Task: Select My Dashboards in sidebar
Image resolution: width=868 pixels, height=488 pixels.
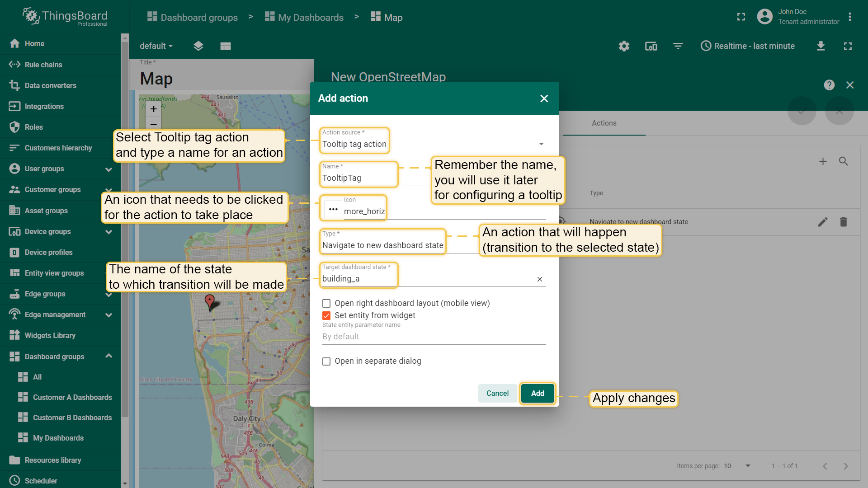Action: [x=60, y=438]
